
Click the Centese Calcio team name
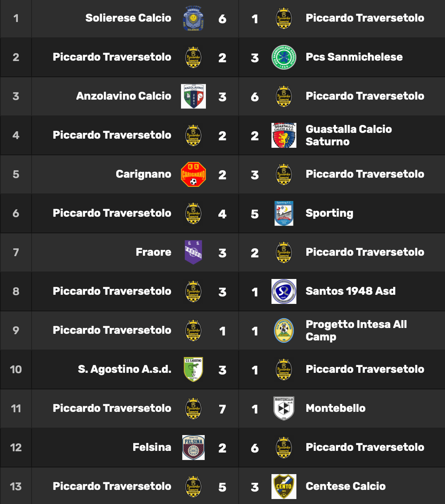(345, 486)
